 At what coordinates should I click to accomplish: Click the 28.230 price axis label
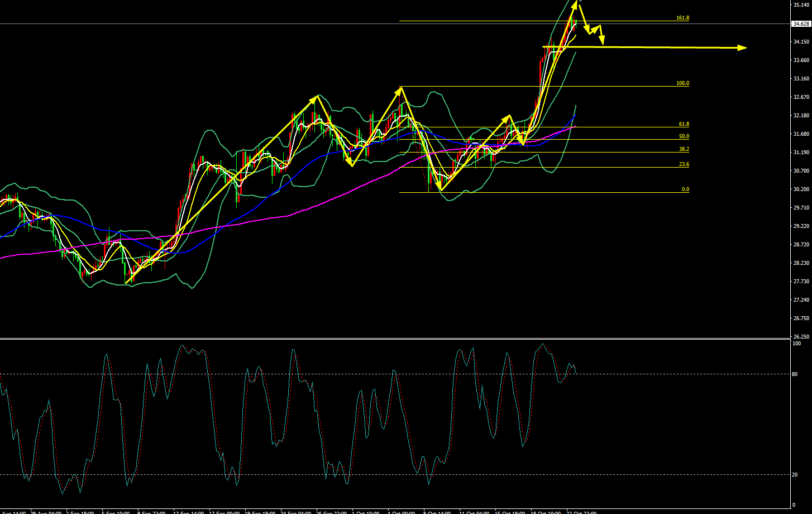point(800,263)
